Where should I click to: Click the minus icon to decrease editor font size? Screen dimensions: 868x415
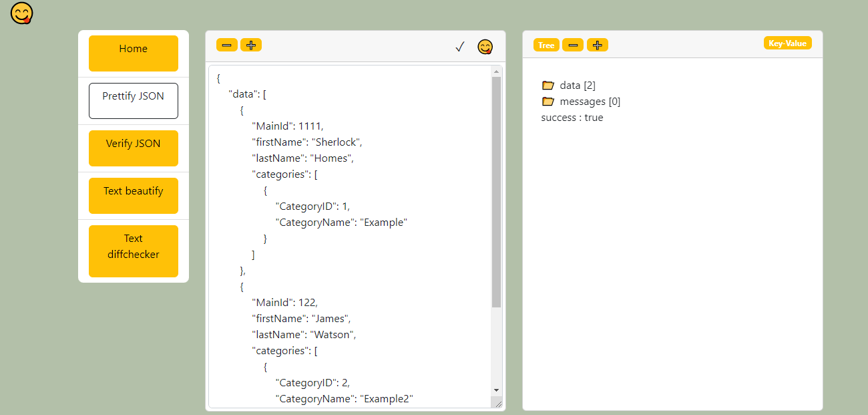coord(226,45)
